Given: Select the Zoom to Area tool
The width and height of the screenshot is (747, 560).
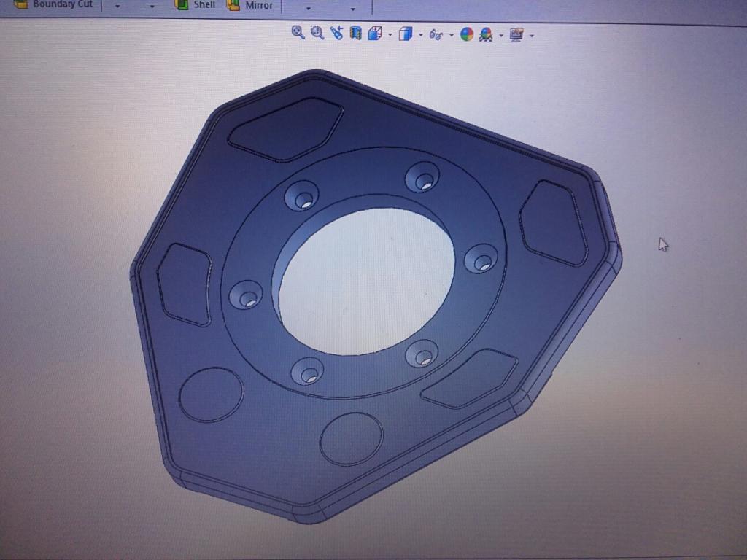Looking at the screenshot, I should pos(317,33).
